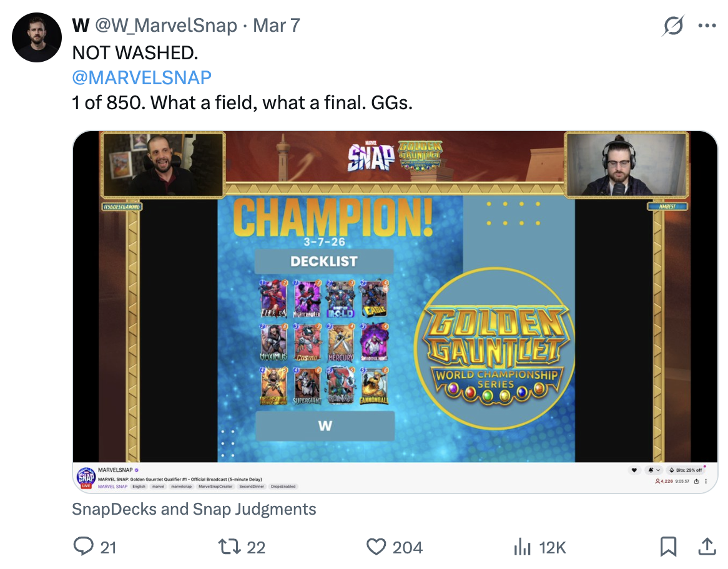The image size is (728, 569).
Task: Click the repost retweet icon
Action: coord(229,547)
